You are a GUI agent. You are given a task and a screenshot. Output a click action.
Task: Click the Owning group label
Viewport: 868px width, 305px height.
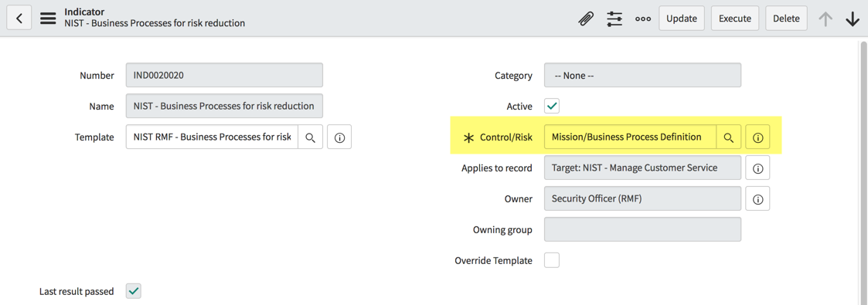pos(502,229)
